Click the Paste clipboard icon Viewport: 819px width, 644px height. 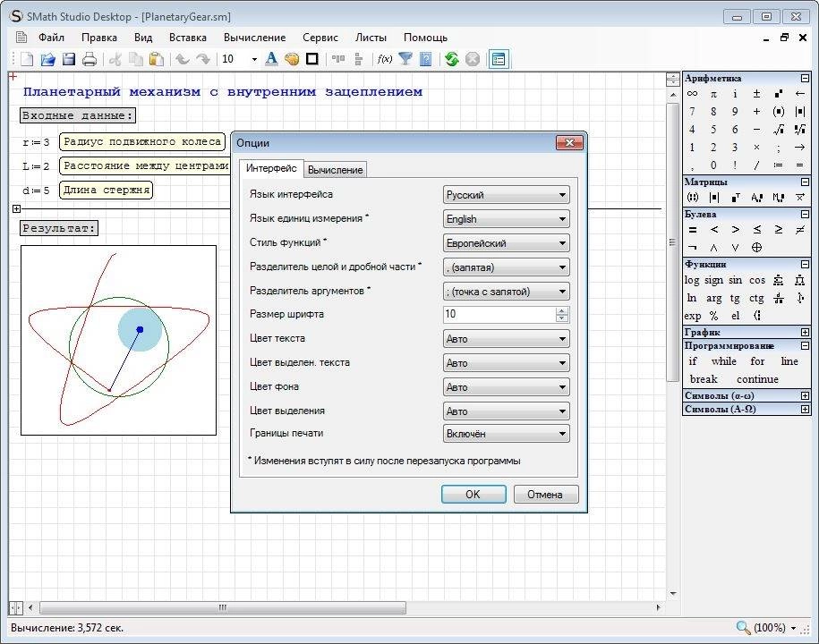point(156,59)
